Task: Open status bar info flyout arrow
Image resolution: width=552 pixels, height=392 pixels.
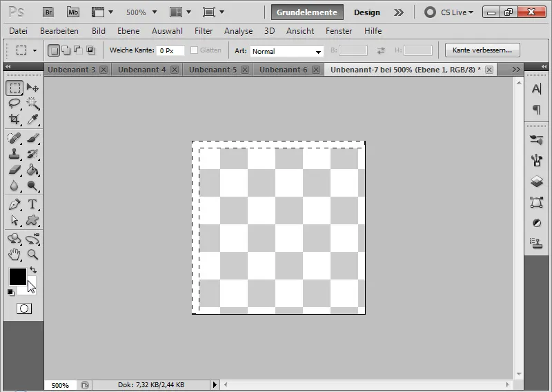Action: tap(215, 384)
